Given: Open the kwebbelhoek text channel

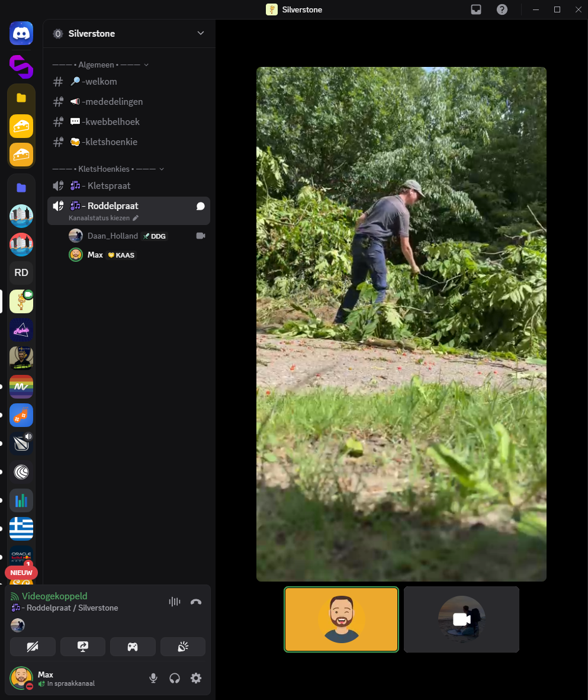Looking at the screenshot, I should tap(112, 121).
